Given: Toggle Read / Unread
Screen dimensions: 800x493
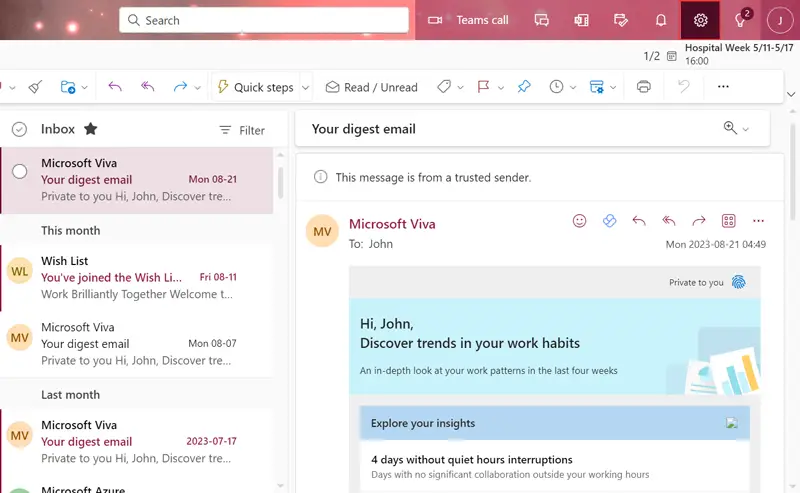Looking at the screenshot, I should tap(371, 87).
